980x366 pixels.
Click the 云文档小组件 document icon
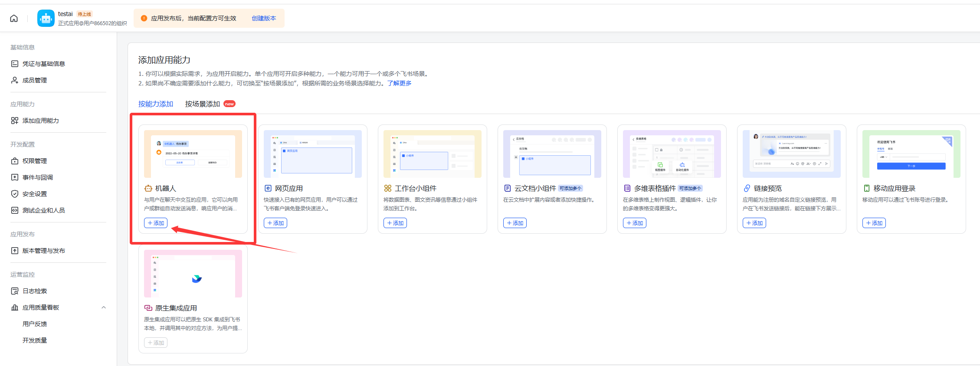508,188
